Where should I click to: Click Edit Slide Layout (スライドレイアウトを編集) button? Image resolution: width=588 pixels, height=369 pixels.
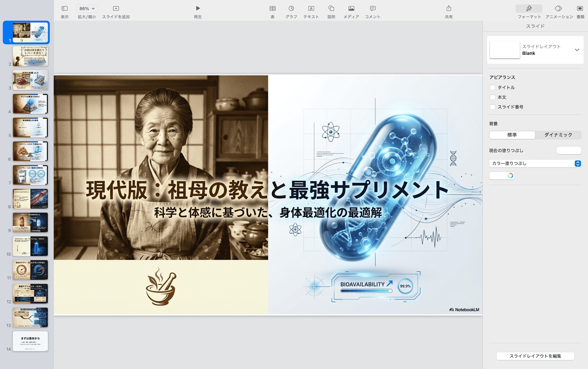[535, 356]
